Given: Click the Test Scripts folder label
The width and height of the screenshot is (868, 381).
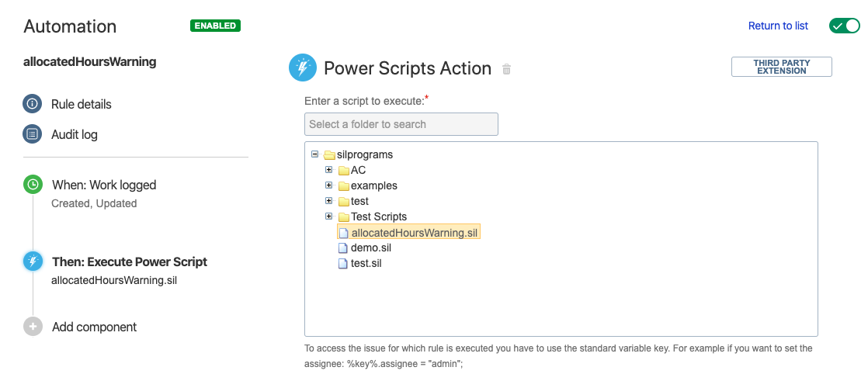Looking at the screenshot, I should 379,216.
